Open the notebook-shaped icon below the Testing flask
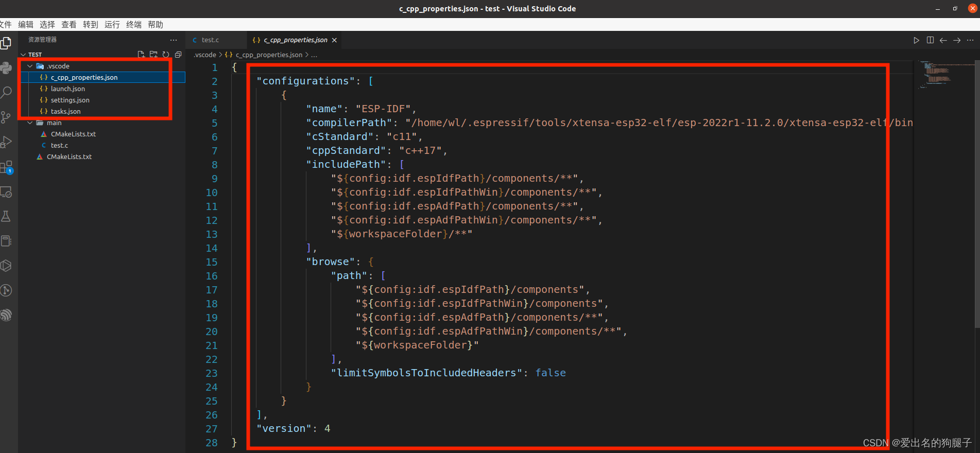This screenshot has width=980, height=453. pyautogui.click(x=6, y=241)
